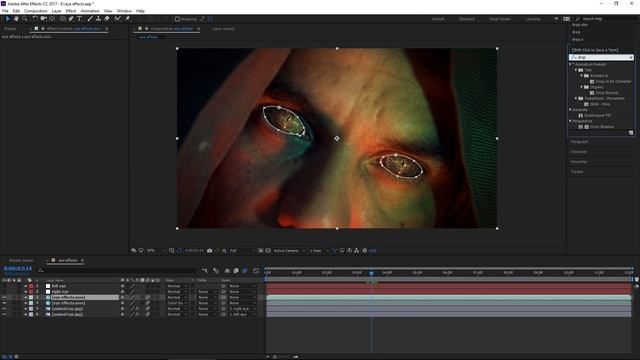
Task: Select the Ellipse shape tool
Action: (x=62, y=19)
